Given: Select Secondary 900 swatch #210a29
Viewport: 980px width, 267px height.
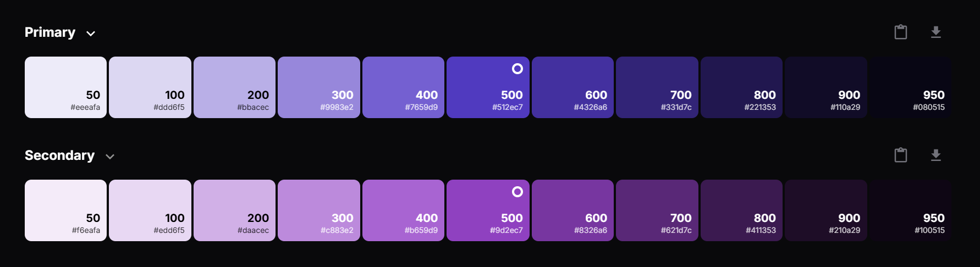Looking at the screenshot, I should pyautogui.click(x=826, y=210).
